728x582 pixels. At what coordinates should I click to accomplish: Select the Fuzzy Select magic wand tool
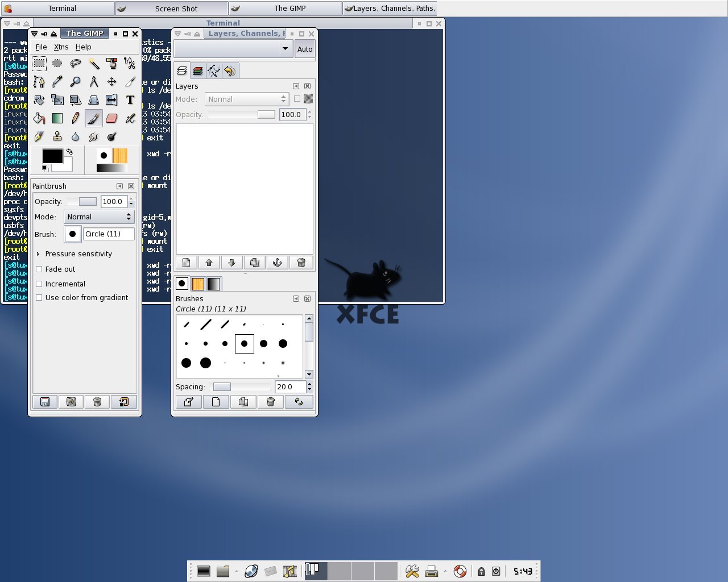point(94,63)
